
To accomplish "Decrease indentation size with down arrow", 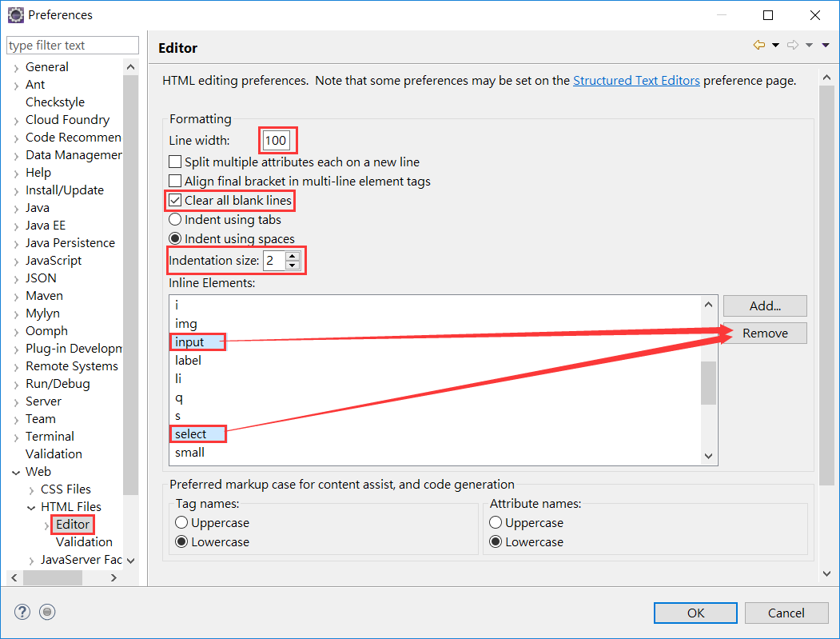I will [x=293, y=266].
